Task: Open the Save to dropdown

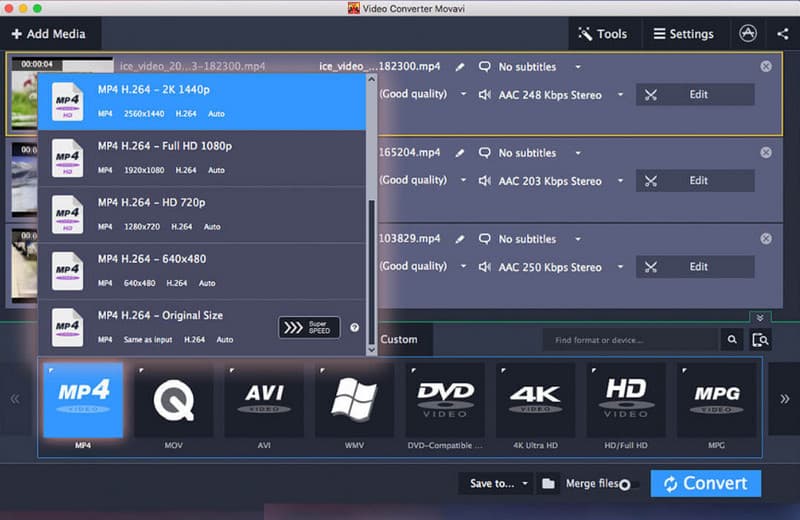Action: tap(499, 483)
